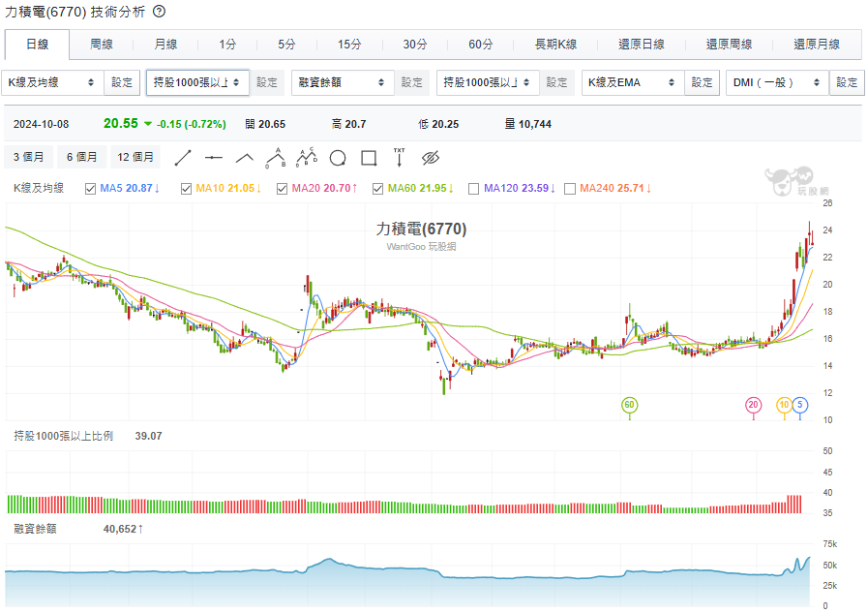This screenshot has width=868, height=613.
Task: Enable the MA240 moving average checkbox
Action: pyautogui.click(x=569, y=190)
